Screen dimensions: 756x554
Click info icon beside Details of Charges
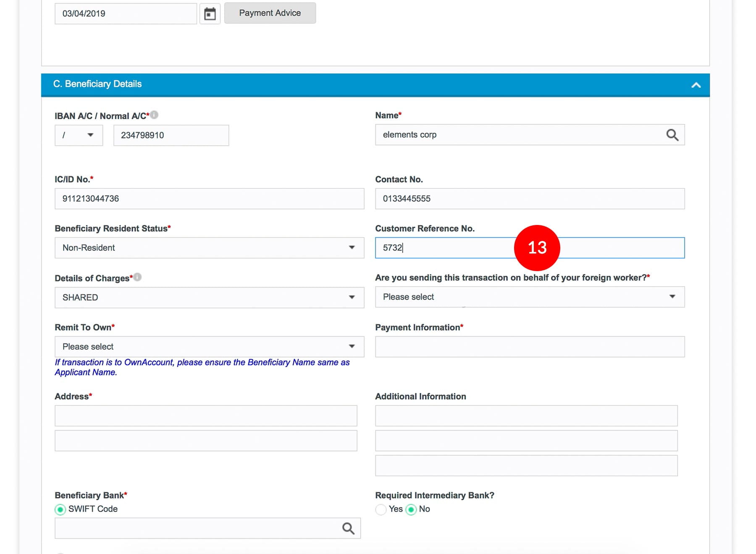coord(137,277)
